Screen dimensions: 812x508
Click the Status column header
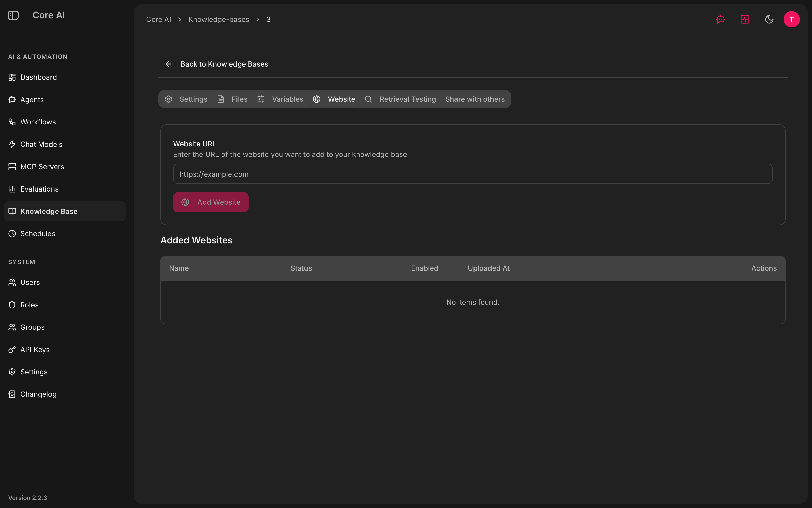301,268
